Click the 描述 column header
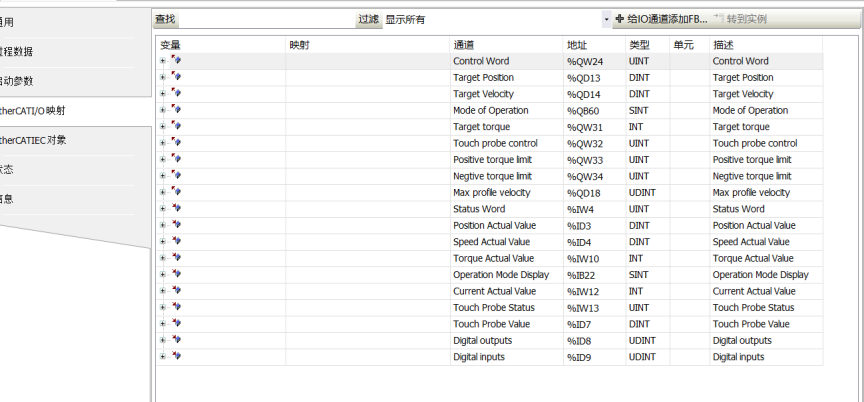864x402 pixels. coord(766,45)
